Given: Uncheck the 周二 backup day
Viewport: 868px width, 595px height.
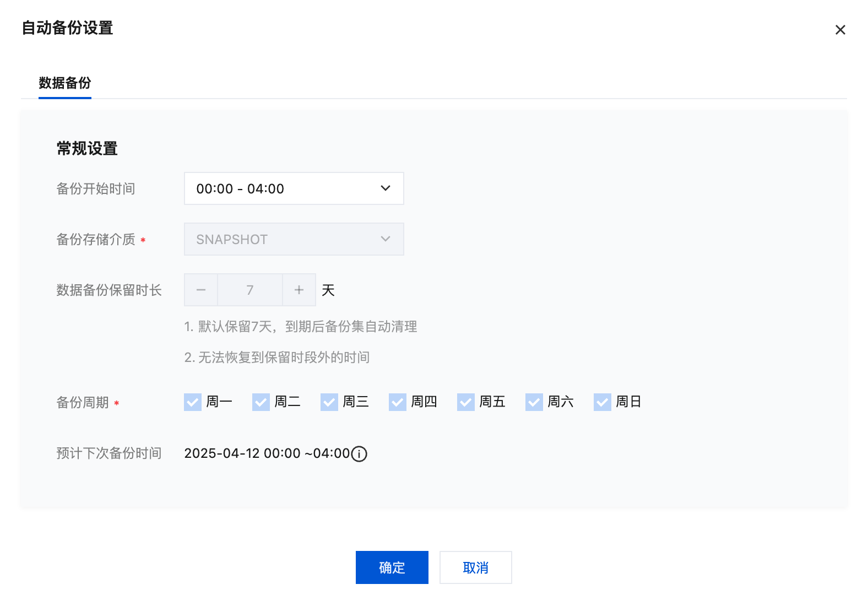Looking at the screenshot, I should point(261,402).
